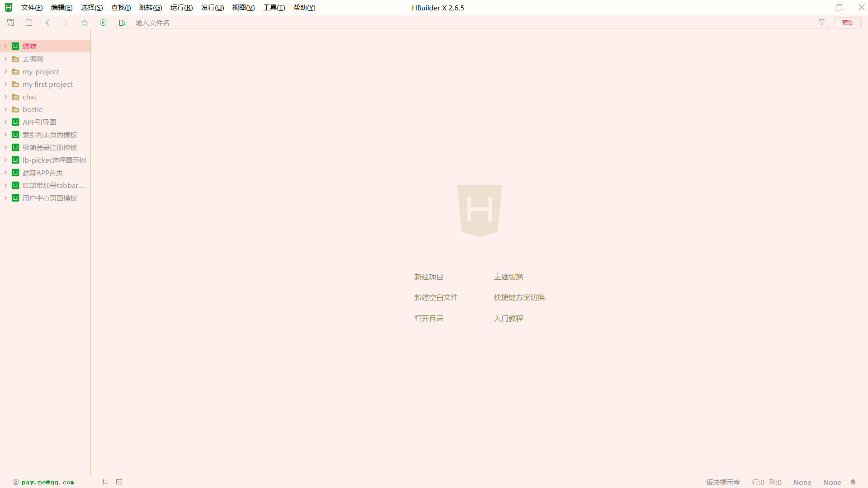This screenshot has width=868, height=488.
Task: Select the 极简登录注册模板 project row
Action: click(45, 147)
